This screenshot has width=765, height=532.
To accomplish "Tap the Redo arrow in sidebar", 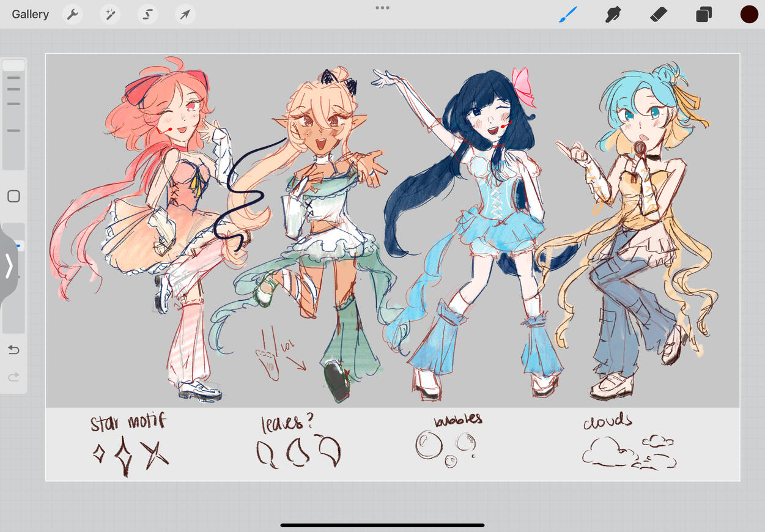I will 13,377.
